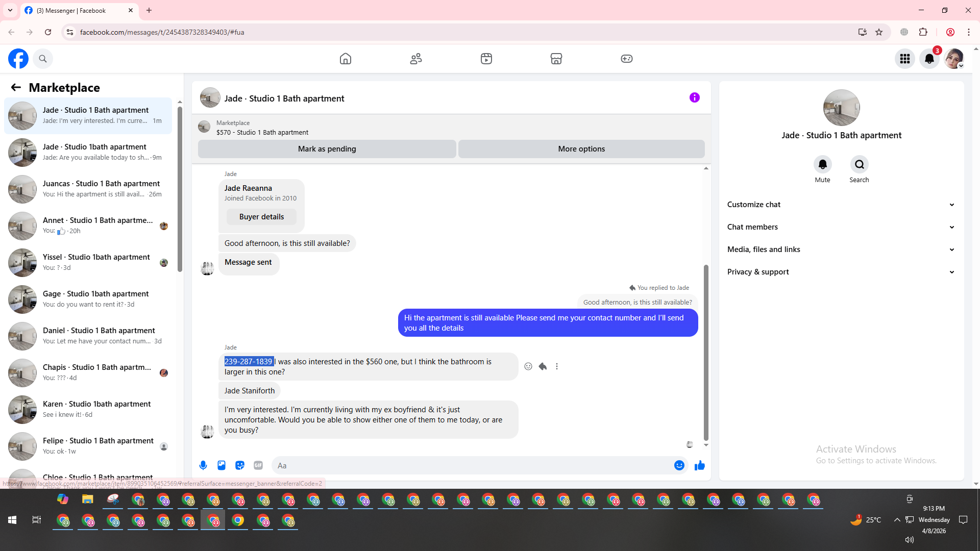Click Mark as pending button

point(327,149)
